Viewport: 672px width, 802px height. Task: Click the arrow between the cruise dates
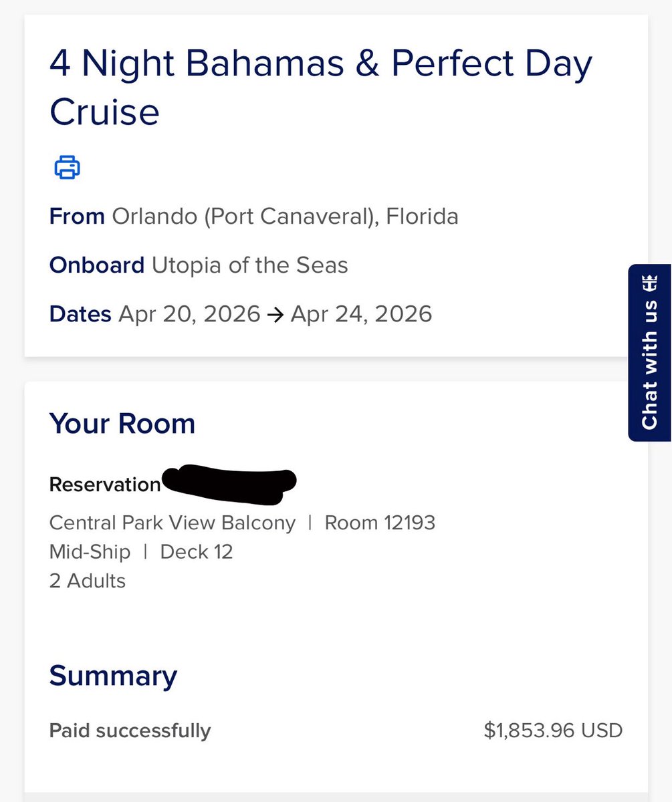click(x=275, y=314)
